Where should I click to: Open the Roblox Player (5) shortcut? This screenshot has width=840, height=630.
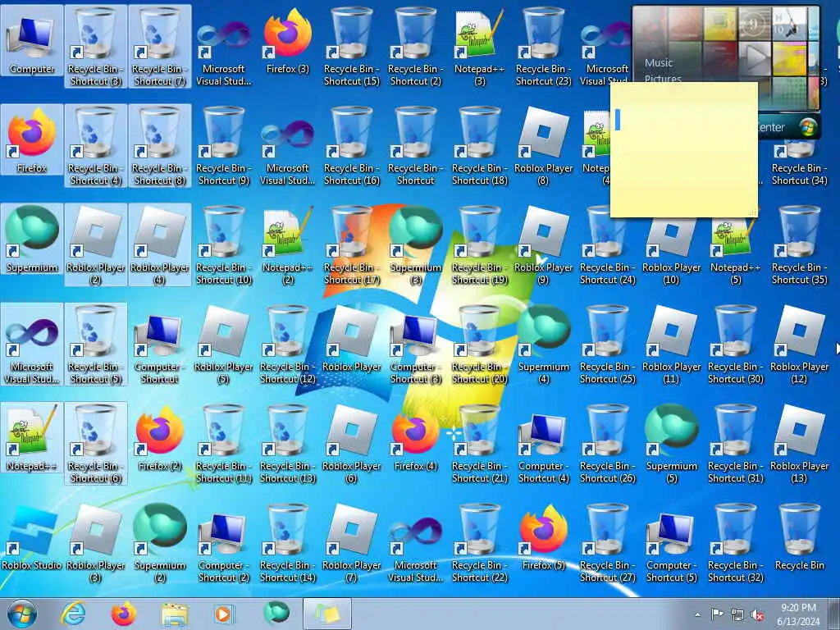click(x=223, y=344)
